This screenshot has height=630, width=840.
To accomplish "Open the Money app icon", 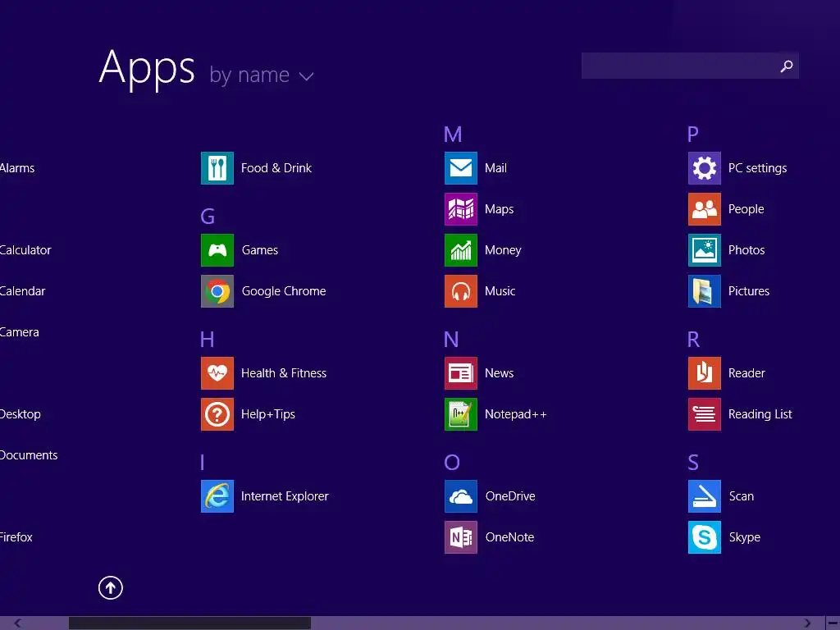I will [x=461, y=249].
